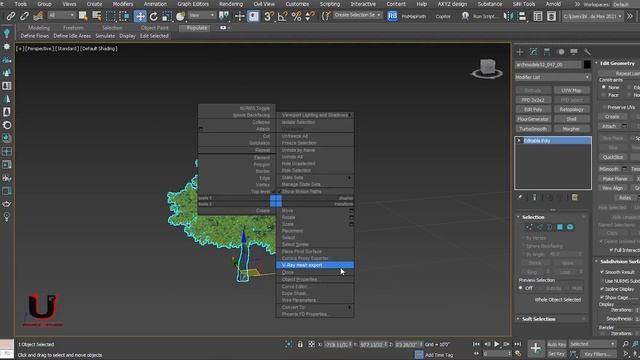Click the Use Pivot Point Center icon
The width and height of the screenshot is (640, 360).
[224, 16]
